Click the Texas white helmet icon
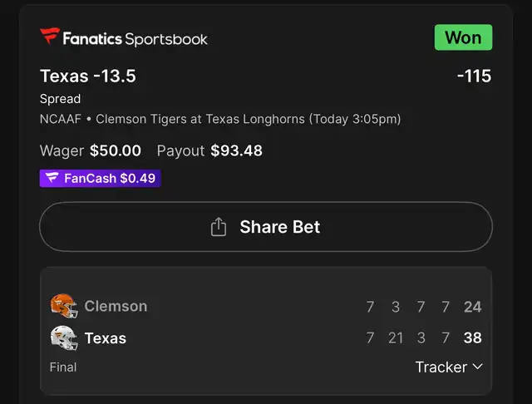The image size is (532, 404). [64, 337]
